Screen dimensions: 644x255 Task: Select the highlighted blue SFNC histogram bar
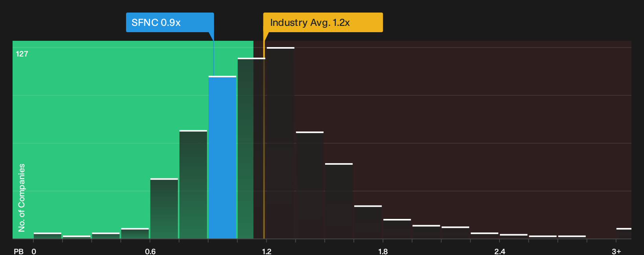coord(222,157)
